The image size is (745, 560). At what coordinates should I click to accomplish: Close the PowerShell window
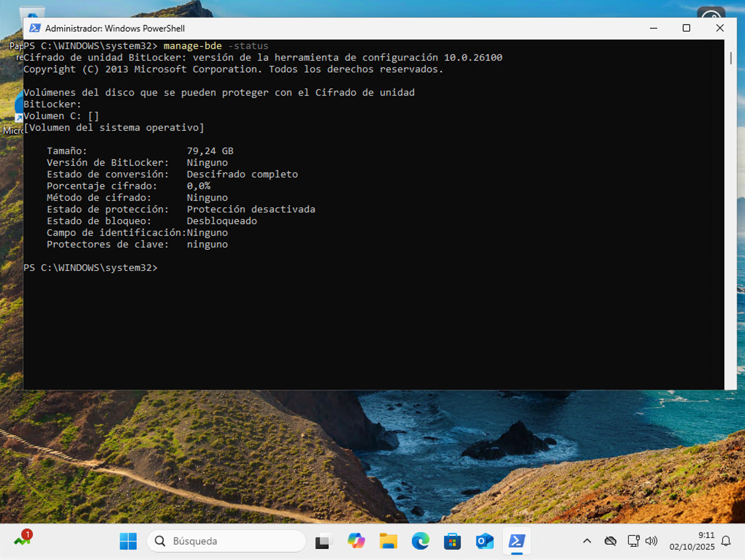click(x=720, y=28)
